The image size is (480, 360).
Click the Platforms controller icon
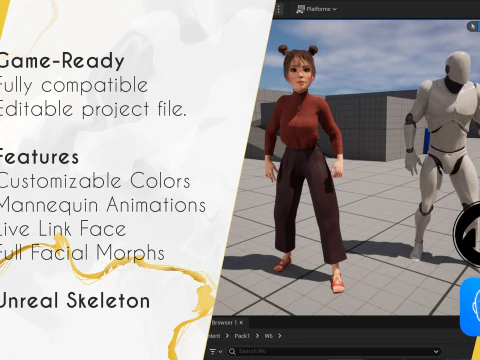tap(300, 9)
